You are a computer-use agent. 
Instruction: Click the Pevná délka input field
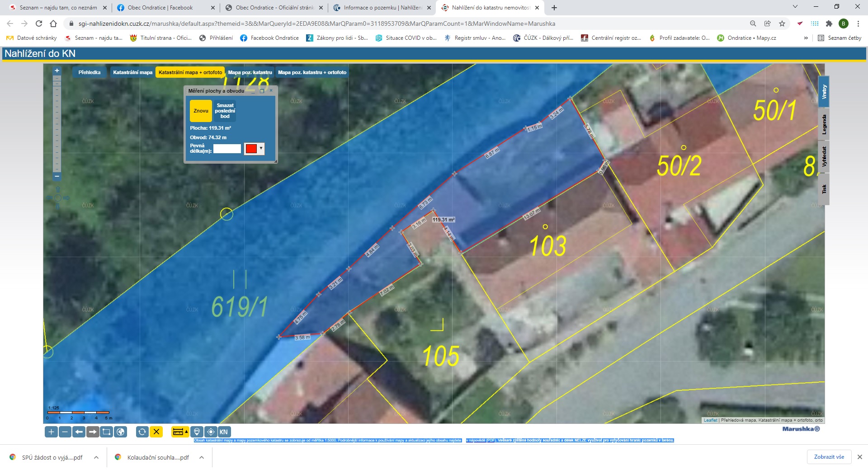click(227, 149)
